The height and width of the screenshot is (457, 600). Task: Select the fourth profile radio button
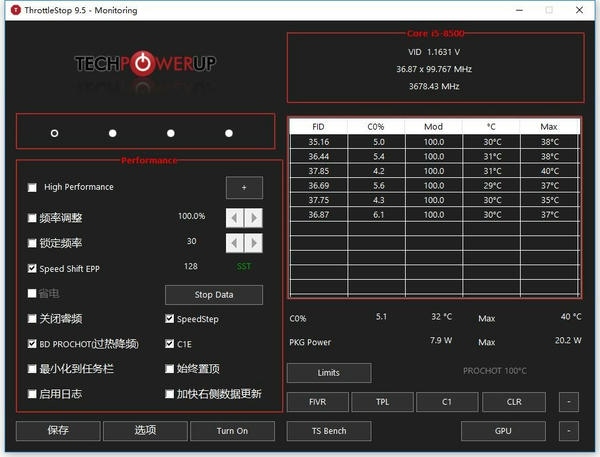point(229,133)
